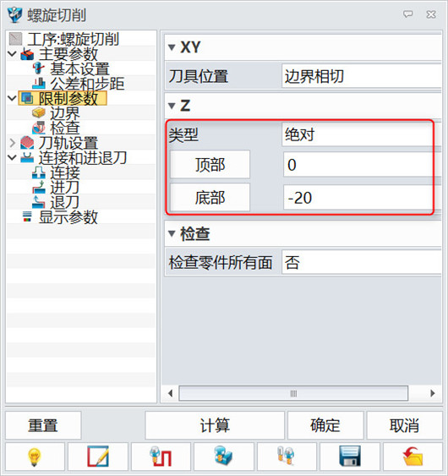Viewport: 448px width, 476px height.
Task: Collapse the 检查 section triangle
Action: 172,233
